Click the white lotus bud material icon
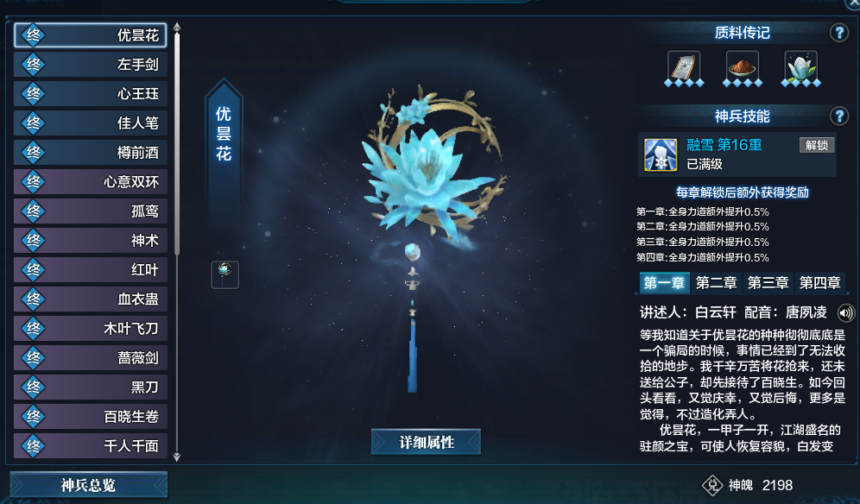 [x=800, y=67]
